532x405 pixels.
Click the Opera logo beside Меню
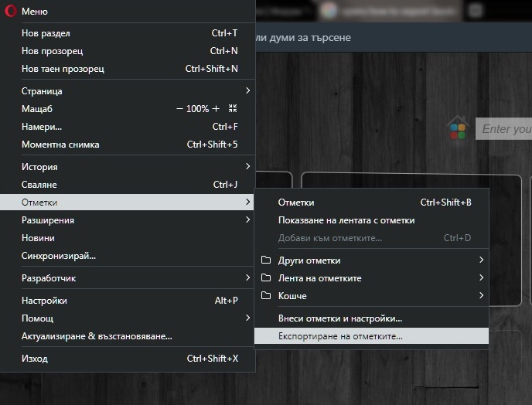click(11, 12)
